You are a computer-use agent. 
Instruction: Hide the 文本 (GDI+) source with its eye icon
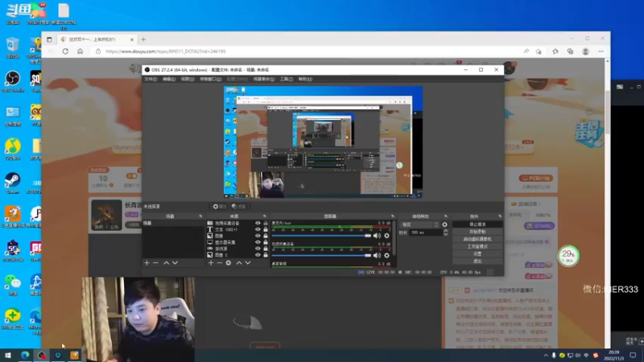click(258, 229)
